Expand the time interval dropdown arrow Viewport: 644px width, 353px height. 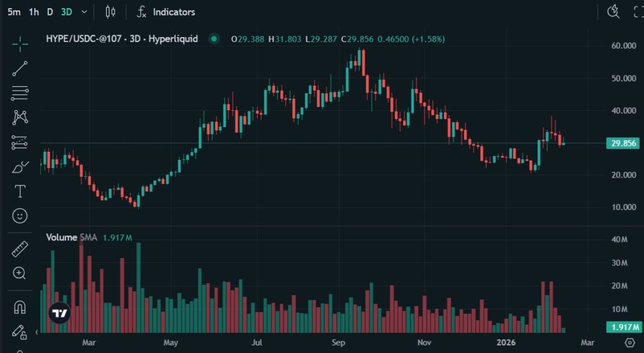pyautogui.click(x=84, y=12)
